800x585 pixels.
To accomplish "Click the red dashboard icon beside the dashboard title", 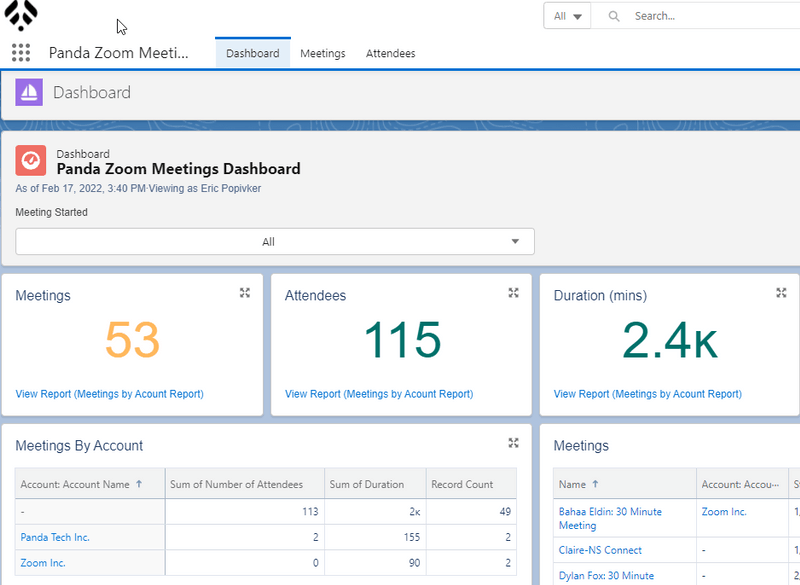I will [30, 160].
